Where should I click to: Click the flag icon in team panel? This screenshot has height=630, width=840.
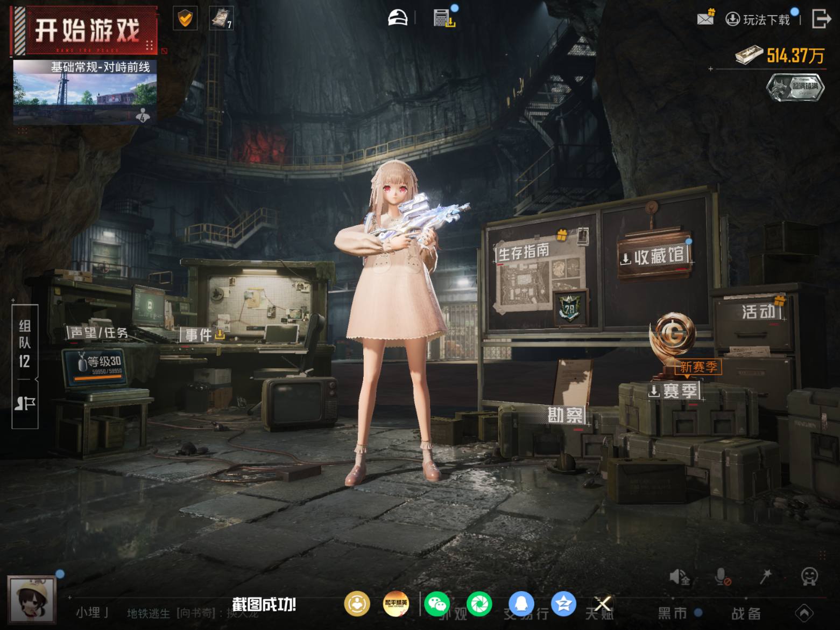(x=25, y=404)
